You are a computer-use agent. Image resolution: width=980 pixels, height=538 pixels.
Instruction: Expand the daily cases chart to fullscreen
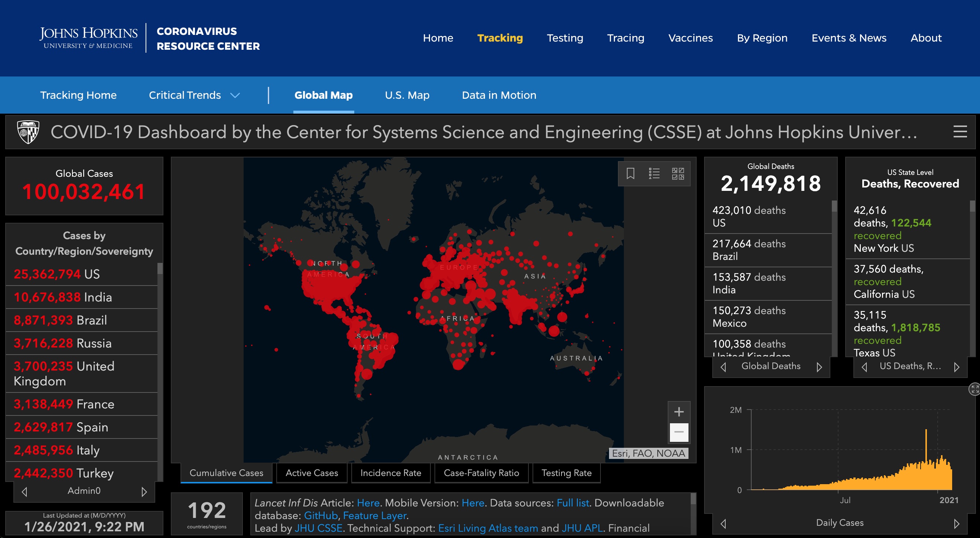974,389
